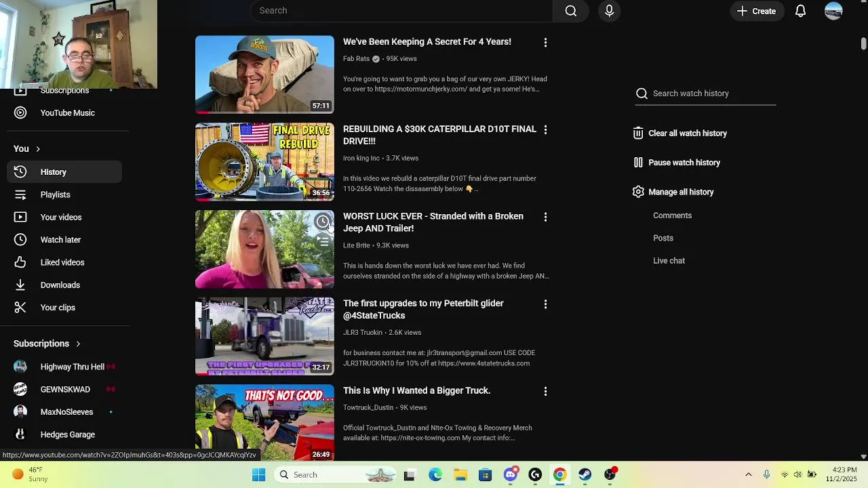The width and height of the screenshot is (868, 488).
Task: Open the weather widget showing 46°F
Action: tap(30, 474)
